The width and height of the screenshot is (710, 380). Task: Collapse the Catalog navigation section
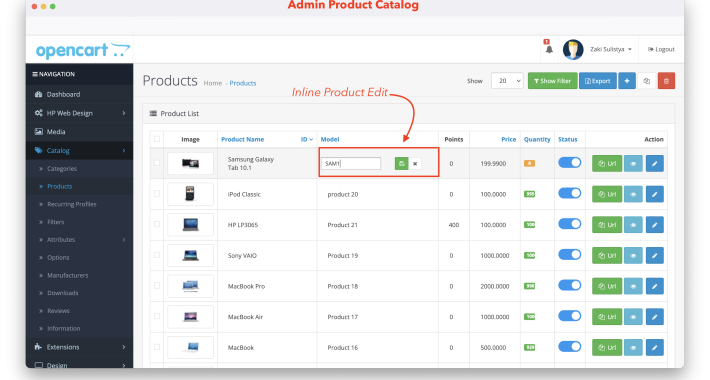(x=124, y=150)
